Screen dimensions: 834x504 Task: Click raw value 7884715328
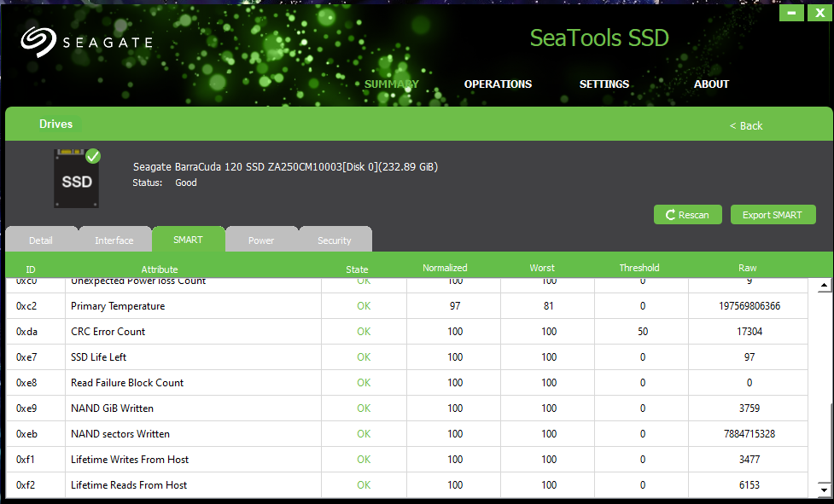(749, 433)
